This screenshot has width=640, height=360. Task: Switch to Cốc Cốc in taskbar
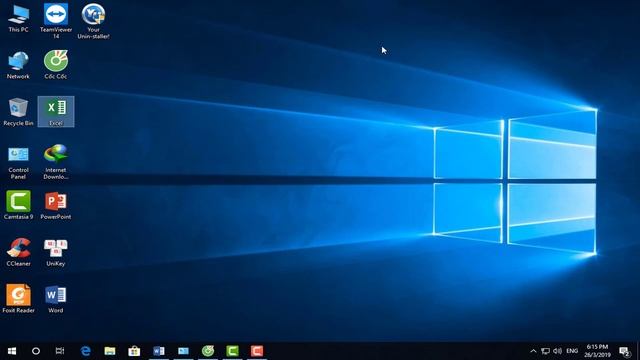(208, 351)
